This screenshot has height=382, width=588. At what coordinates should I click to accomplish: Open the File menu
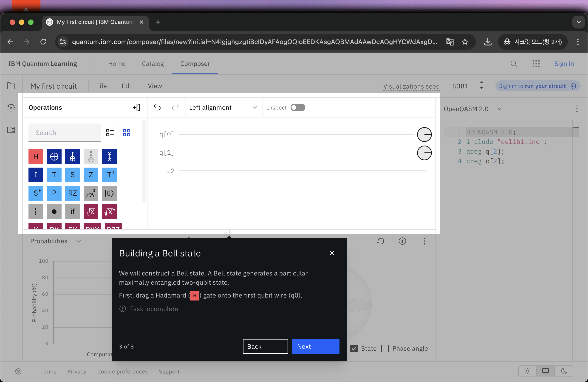(x=102, y=86)
